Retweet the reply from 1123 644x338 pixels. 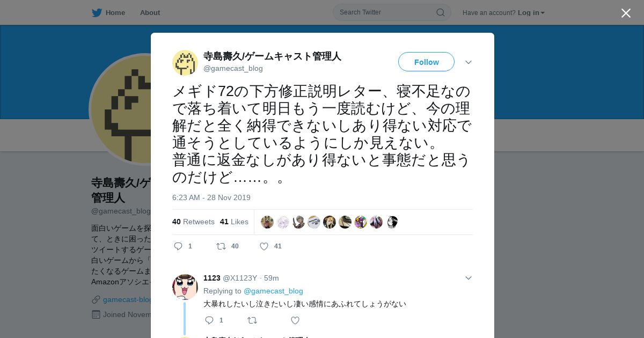(252, 320)
